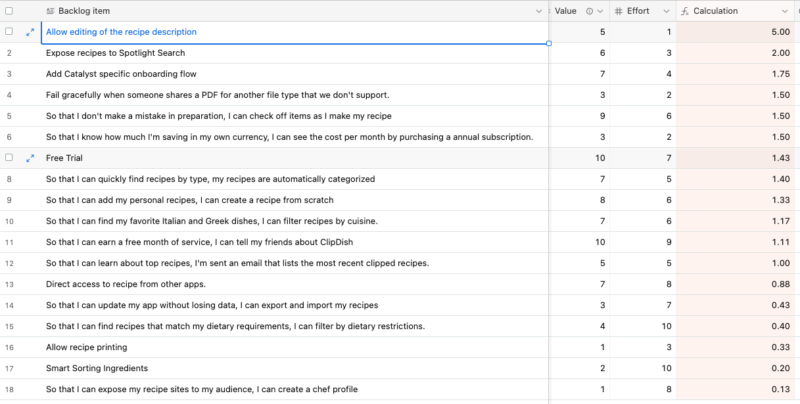Image resolution: width=800 pixels, height=404 pixels.
Task: Click the fill handle of the selected cell
Action: (548, 43)
